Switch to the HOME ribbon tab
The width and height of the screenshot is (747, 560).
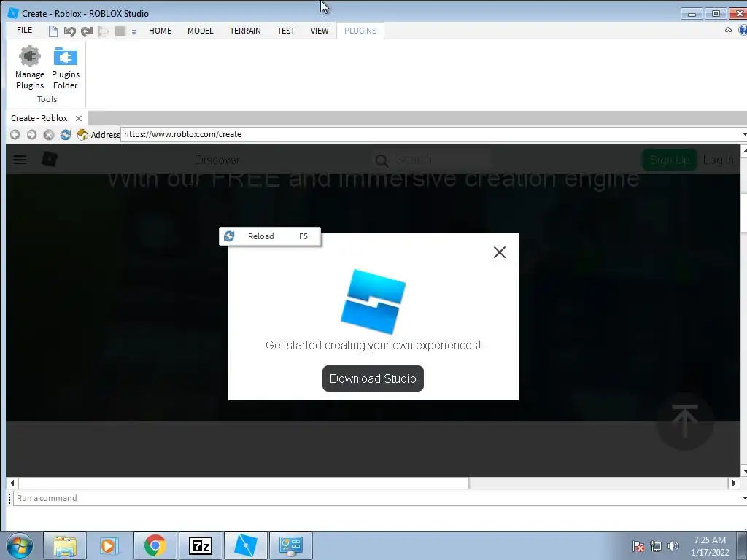coord(160,31)
